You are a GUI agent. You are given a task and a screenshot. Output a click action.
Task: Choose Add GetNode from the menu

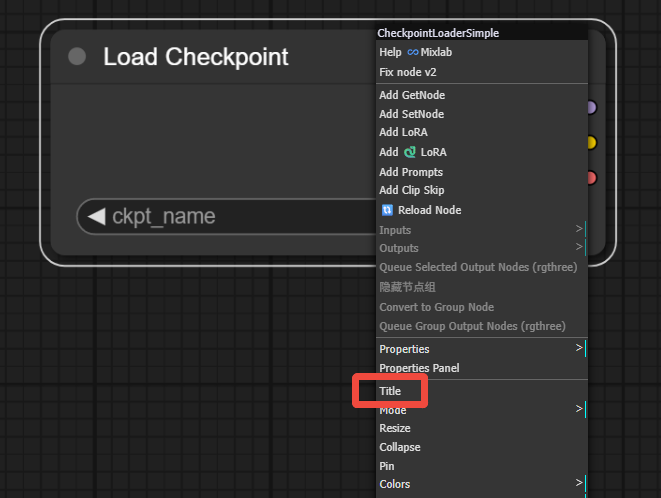(412, 95)
